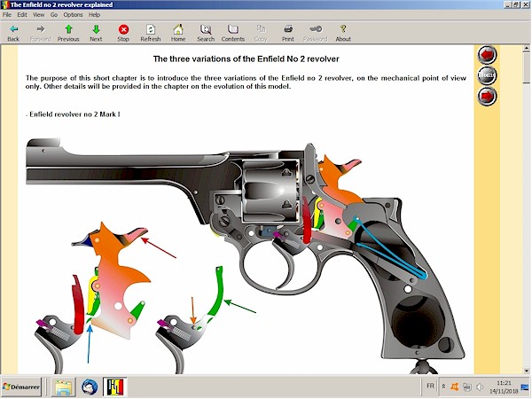This screenshot has width=532, height=399.
Task: Open Thunderbird from the taskbar
Action: (90, 387)
